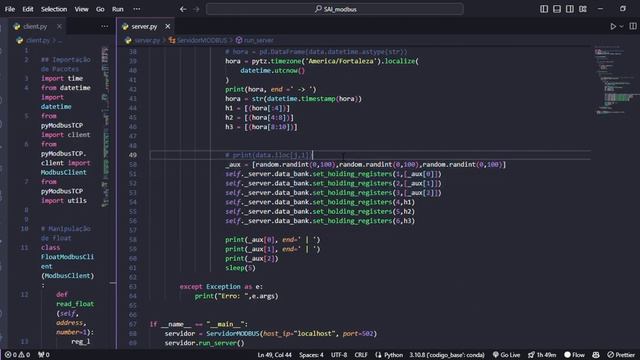640x360 pixels.
Task: Click '# Manipulação de Float' comment in client.py
Action: point(65,233)
